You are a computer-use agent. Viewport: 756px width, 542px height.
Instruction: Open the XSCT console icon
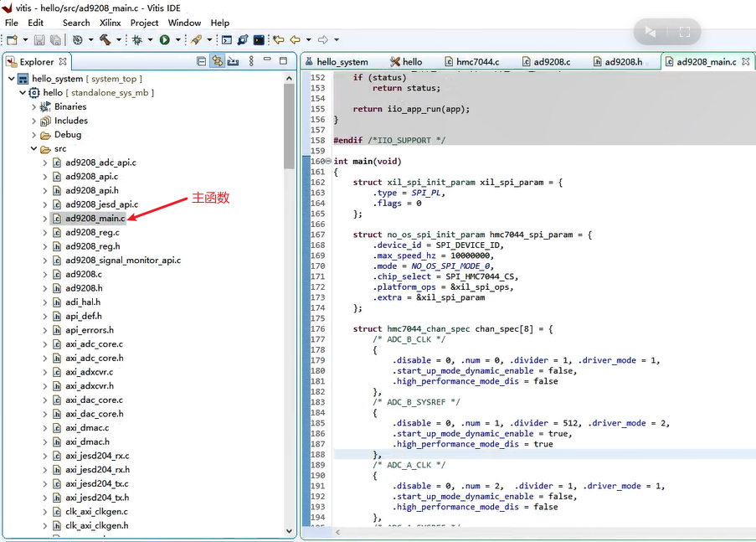tap(227, 40)
